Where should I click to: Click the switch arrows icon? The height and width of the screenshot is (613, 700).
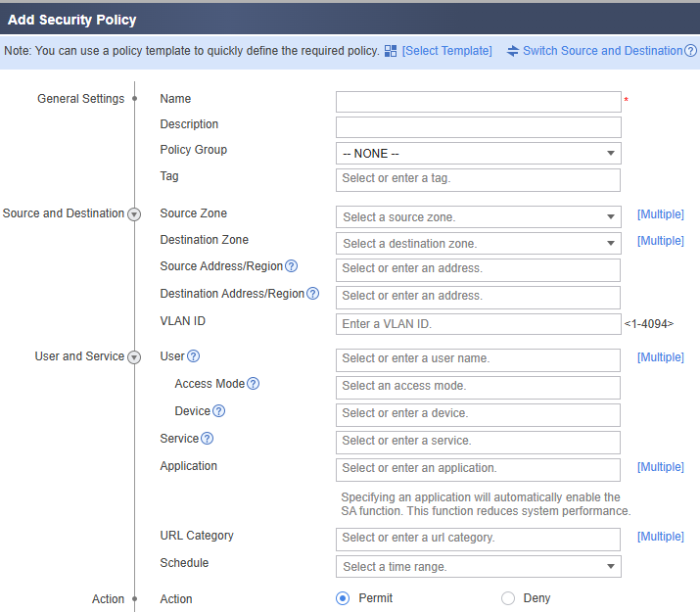[x=513, y=51]
